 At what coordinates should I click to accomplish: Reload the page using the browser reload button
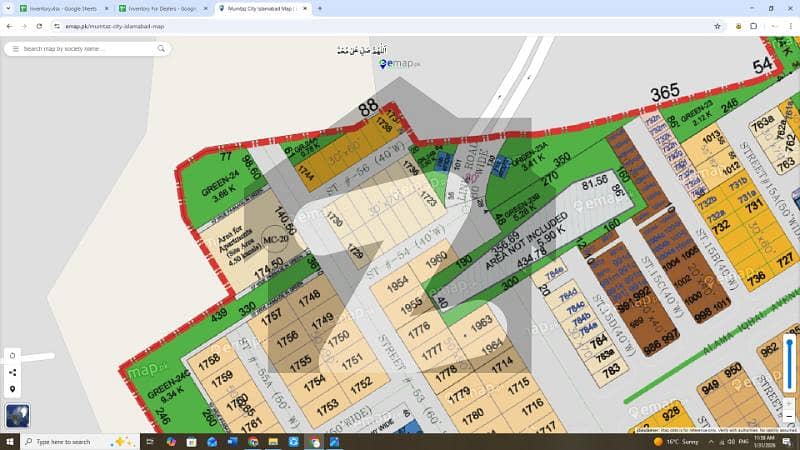[x=39, y=26]
